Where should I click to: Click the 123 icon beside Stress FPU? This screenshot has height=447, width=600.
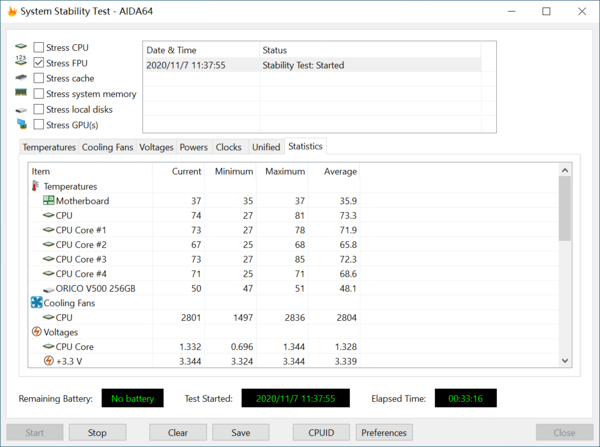[x=21, y=60]
